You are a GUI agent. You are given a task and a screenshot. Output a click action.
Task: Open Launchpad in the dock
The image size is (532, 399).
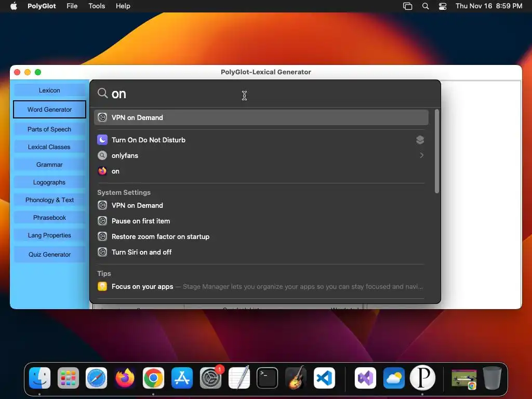coord(68,378)
